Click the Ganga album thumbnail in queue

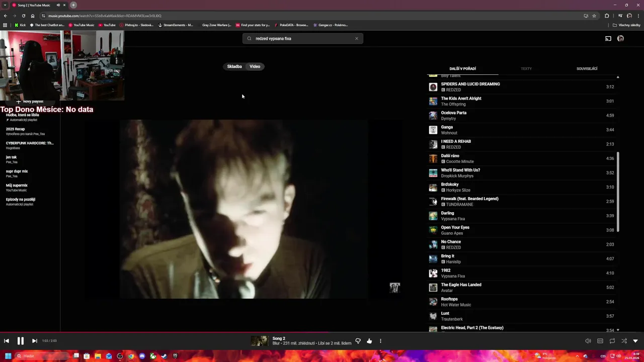click(x=433, y=130)
